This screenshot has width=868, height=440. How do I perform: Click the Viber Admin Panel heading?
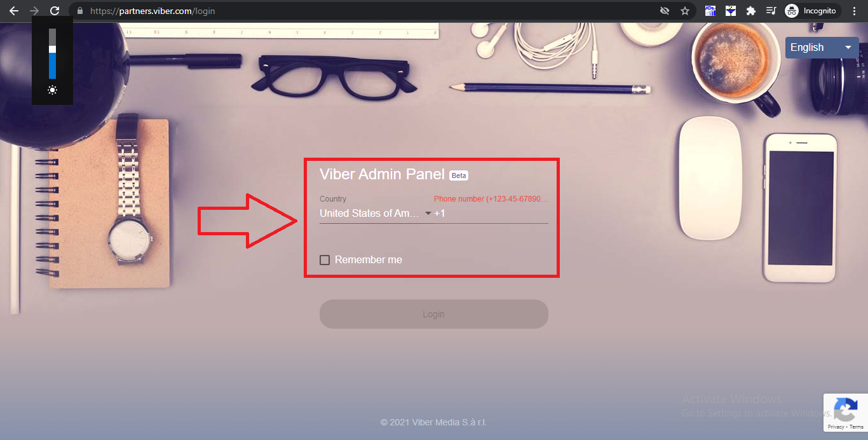[x=382, y=174]
